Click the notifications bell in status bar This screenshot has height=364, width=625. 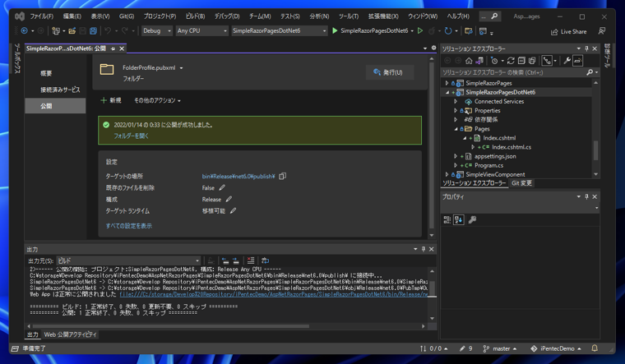pyautogui.click(x=595, y=348)
